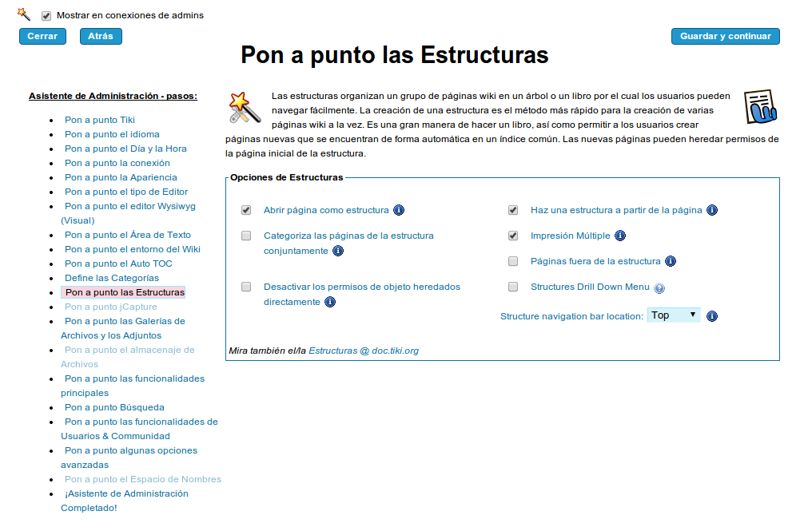Enable Páginas fuera de la estructura checkbox
This screenshot has width=812, height=531.
click(513, 262)
